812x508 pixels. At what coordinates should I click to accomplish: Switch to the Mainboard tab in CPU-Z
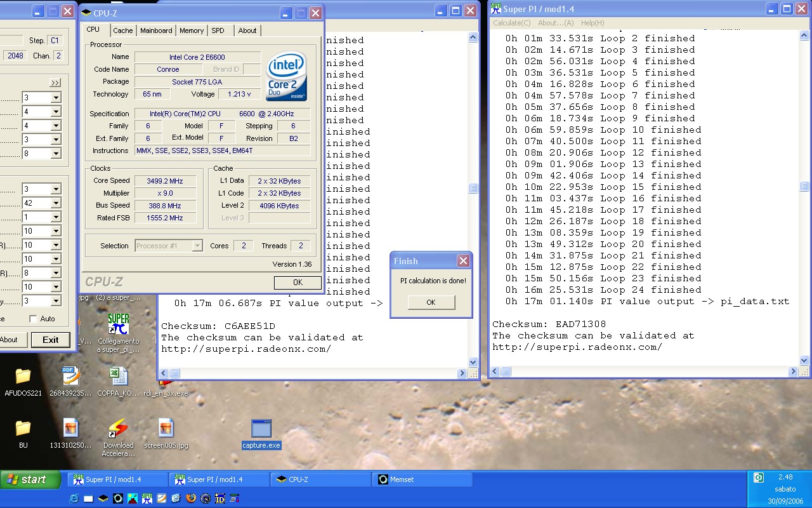[156, 30]
